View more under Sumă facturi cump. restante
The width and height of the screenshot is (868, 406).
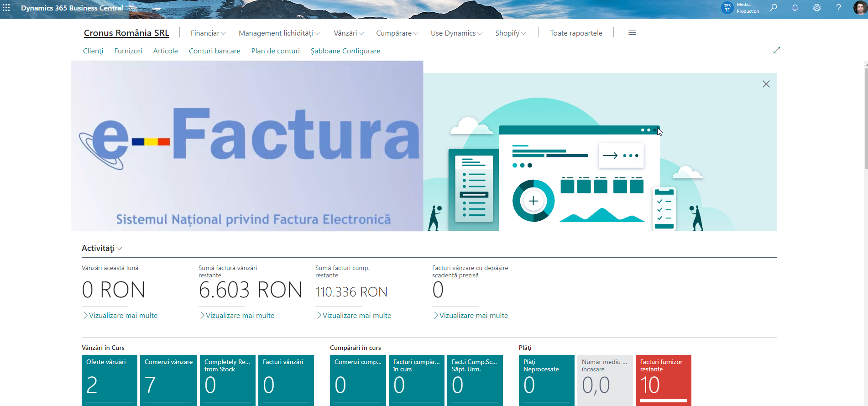click(x=354, y=316)
